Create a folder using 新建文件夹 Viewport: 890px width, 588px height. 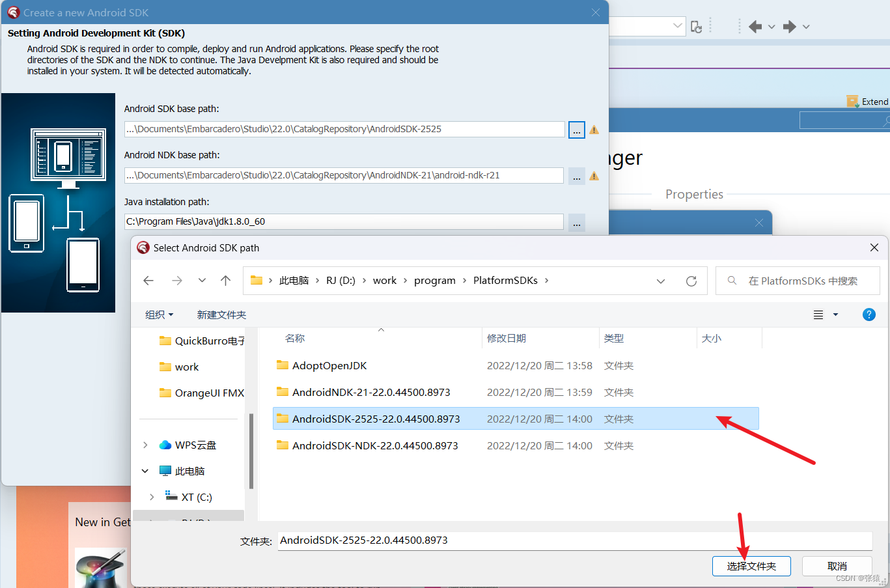click(x=221, y=315)
